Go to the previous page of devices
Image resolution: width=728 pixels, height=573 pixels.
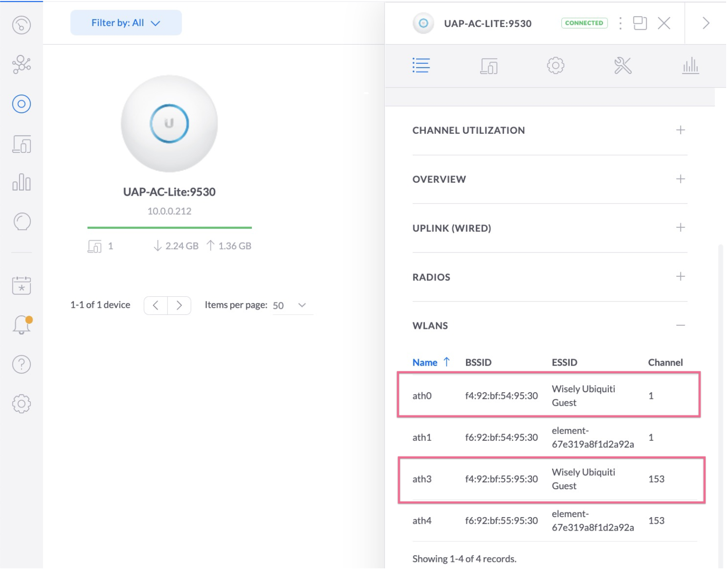coord(156,306)
